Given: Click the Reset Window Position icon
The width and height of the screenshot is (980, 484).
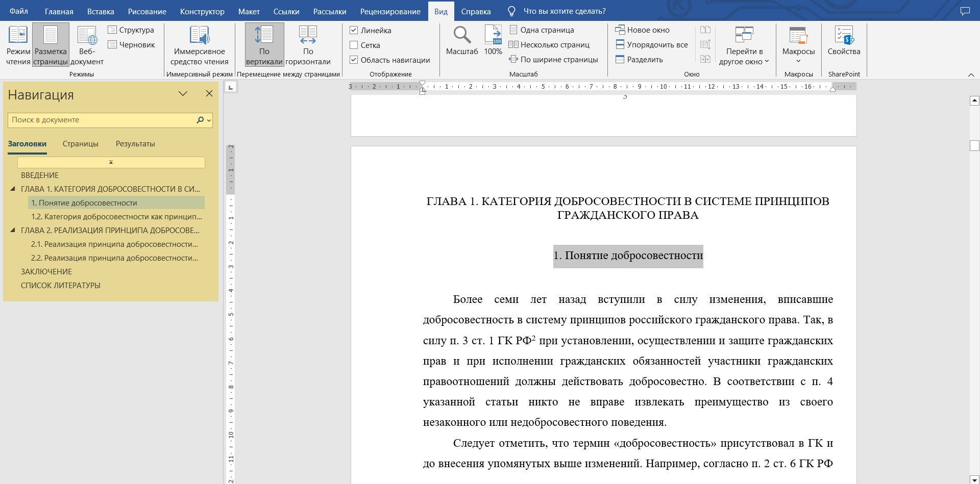Looking at the screenshot, I should (x=705, y=59).
